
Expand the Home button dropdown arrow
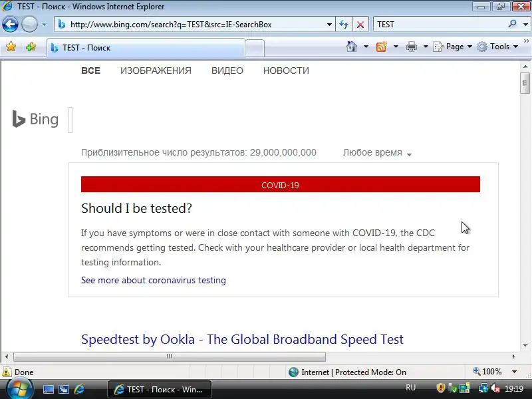tap(366, 47)
